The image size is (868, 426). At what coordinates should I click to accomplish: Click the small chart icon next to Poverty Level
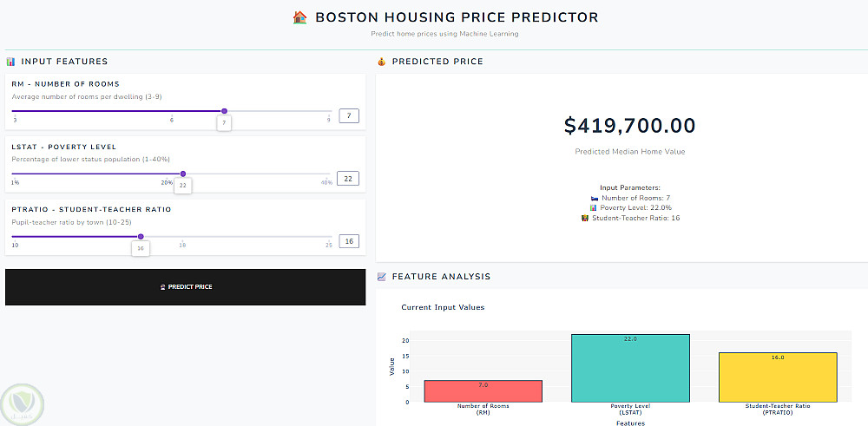(x=594, y=208)
